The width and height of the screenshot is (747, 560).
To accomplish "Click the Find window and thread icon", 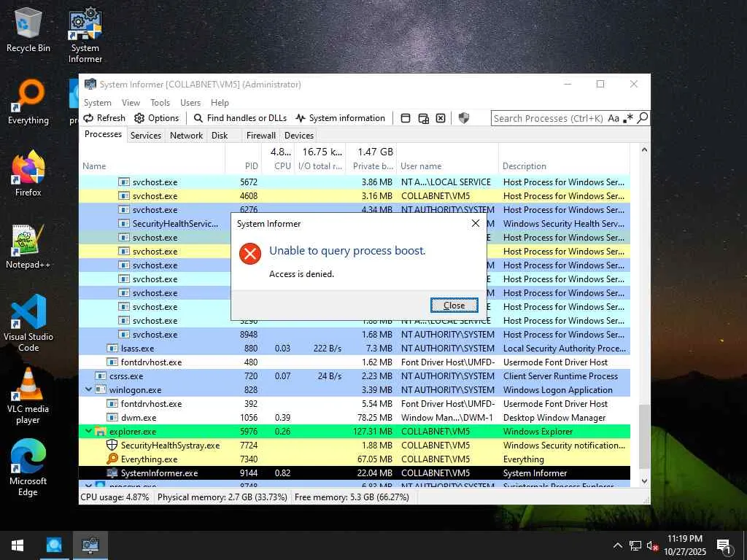I will tap(423, 118).
